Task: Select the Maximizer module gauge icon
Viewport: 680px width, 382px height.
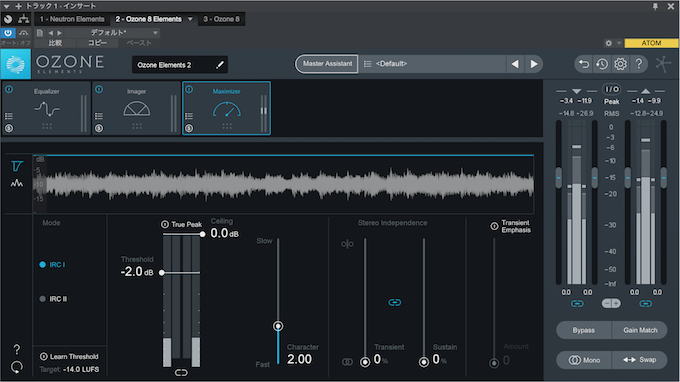Action: coord(227,109)
